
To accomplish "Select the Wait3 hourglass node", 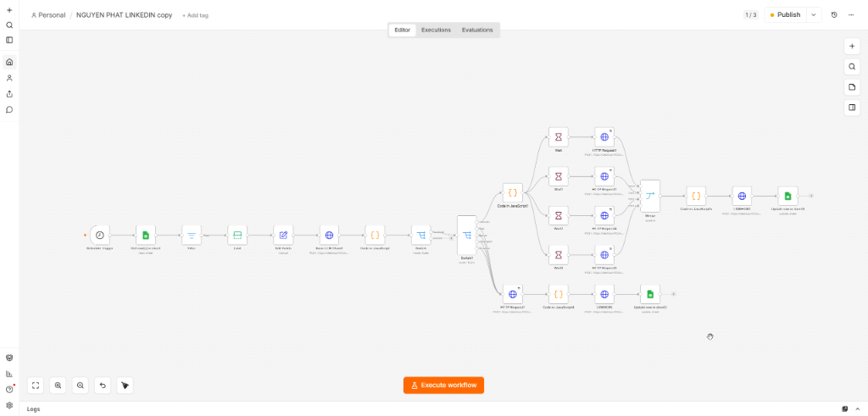I will point(559,255).
